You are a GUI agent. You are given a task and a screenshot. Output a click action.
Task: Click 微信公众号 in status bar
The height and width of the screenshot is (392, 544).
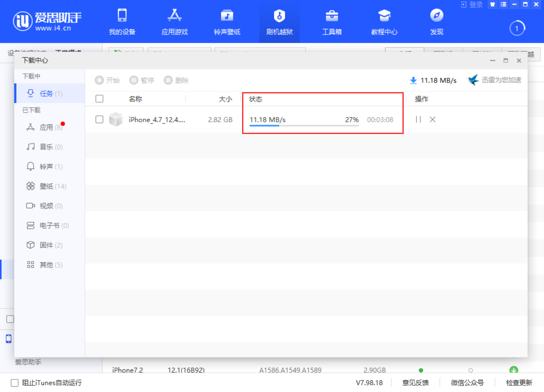tap(467, 383)
